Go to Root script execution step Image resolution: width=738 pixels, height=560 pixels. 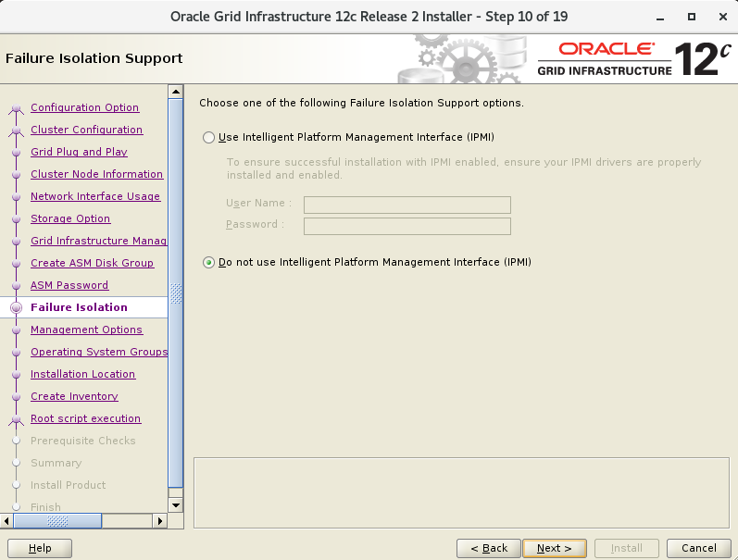[86, 418]
